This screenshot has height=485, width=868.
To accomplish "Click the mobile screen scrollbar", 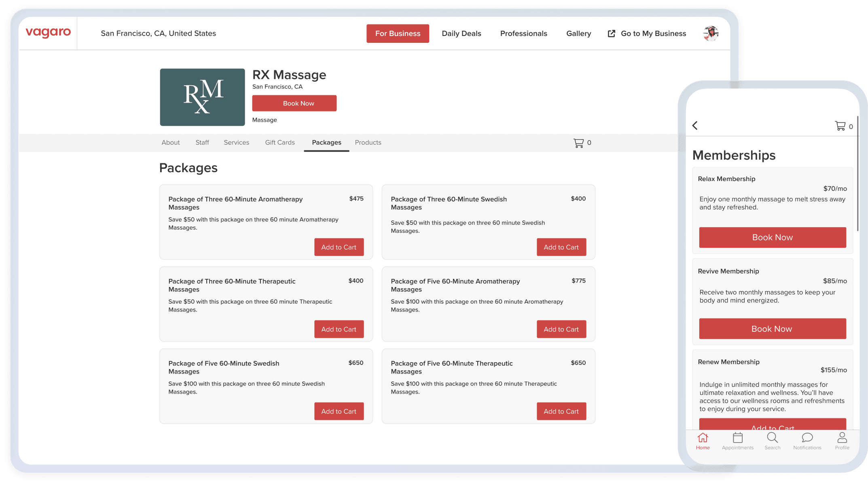I will pos(857,174).
